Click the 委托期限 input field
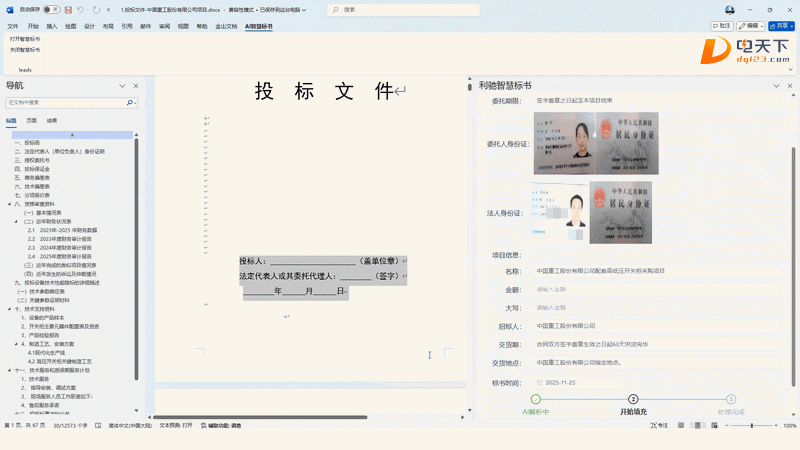 (657, 101)
